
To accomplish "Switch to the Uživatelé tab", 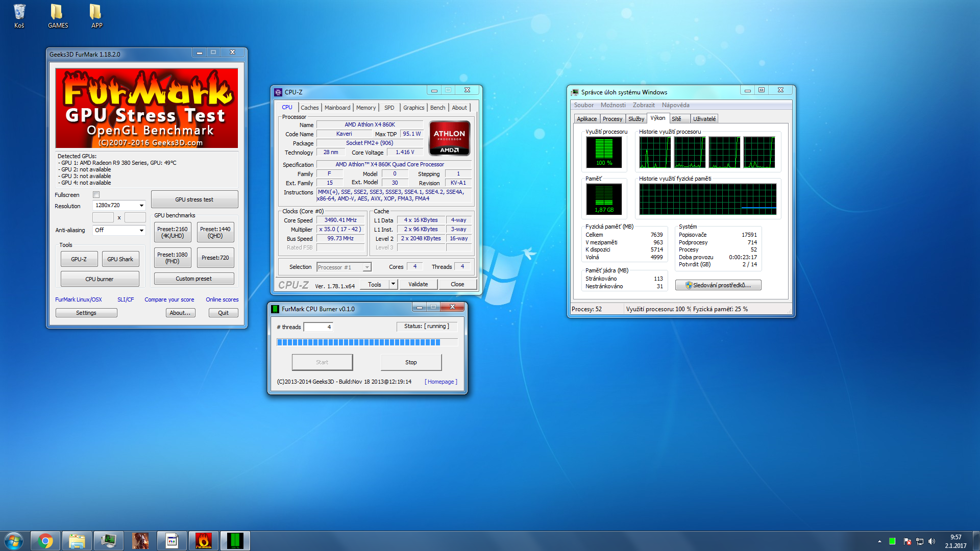I will [704, 119].
